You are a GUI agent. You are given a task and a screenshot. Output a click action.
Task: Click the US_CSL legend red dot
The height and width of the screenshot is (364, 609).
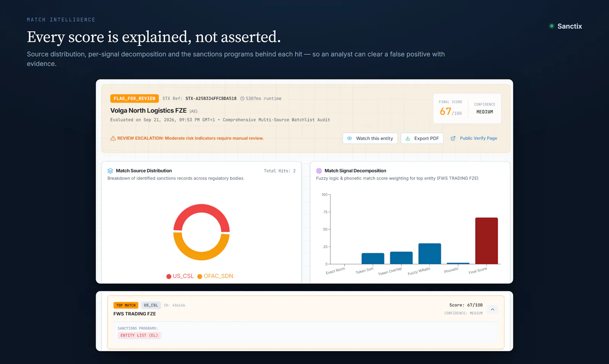tap(169, 277)
